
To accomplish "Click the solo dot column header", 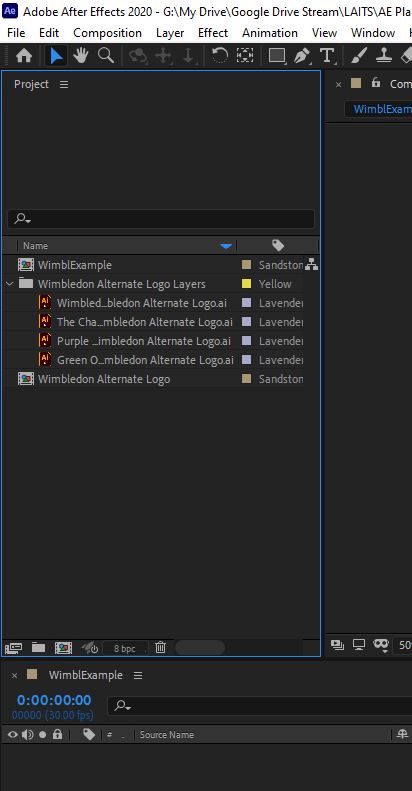I will pyautogui.click(x=42, y=734).
